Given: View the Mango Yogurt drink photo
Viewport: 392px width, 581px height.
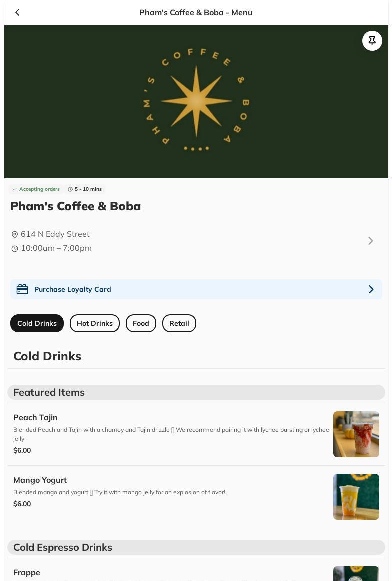Looking at the screenshot, I should click(x=356, y=497).
